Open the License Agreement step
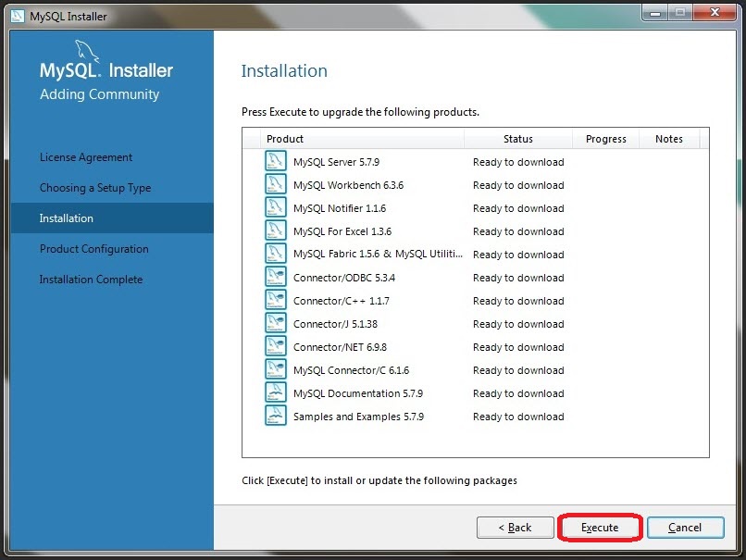 pyautogui.click(x=86, y=157)
